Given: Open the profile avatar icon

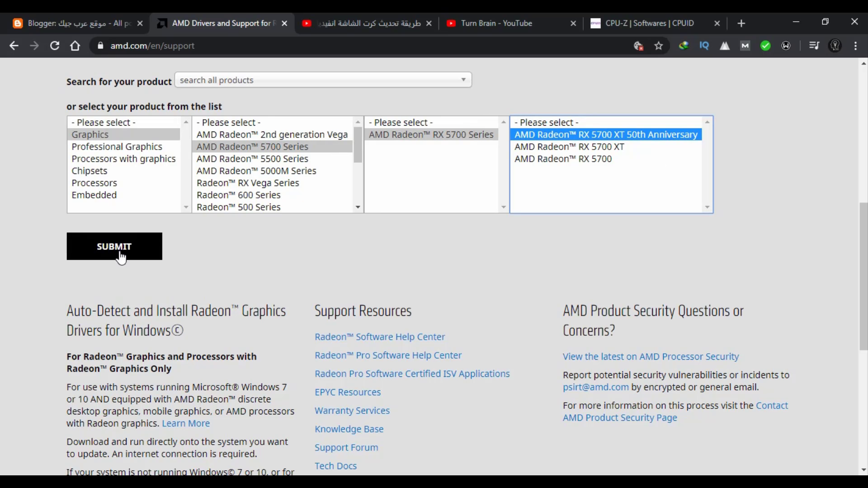Looking at the screenshot, I should click(835, 46).
